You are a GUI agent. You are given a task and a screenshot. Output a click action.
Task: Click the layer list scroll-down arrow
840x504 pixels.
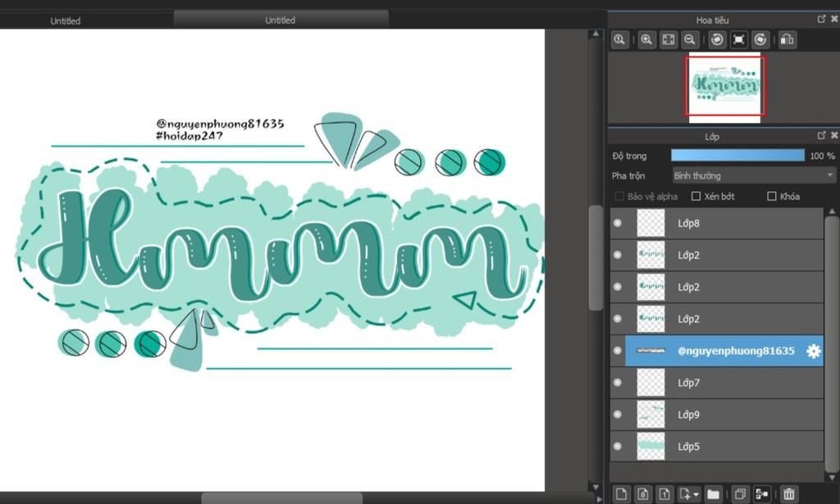[x=832, y=477]
